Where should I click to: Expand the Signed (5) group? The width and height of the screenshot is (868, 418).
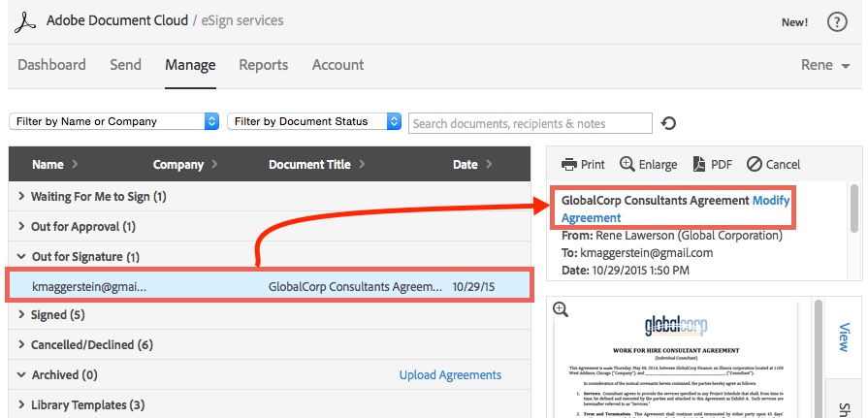(22, 314)
